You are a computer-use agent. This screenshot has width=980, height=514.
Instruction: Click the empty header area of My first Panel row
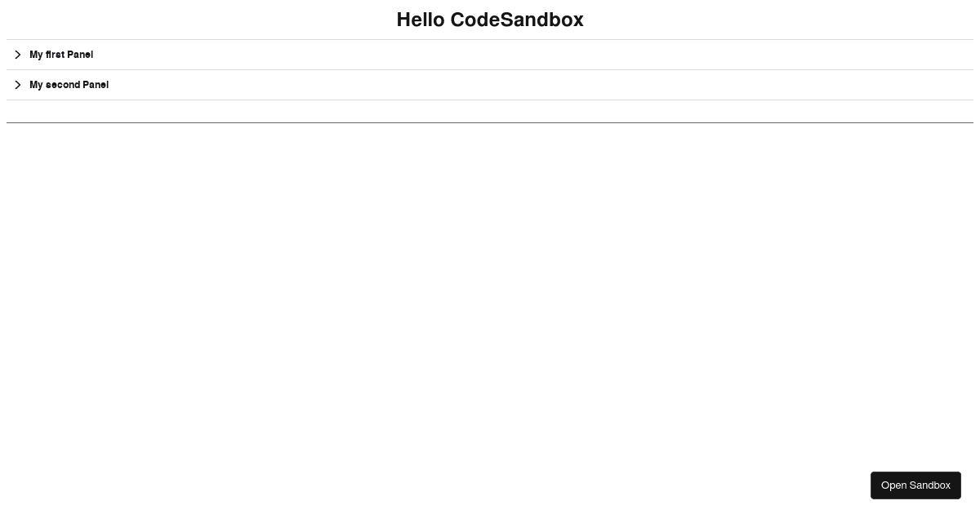[531, 55]
